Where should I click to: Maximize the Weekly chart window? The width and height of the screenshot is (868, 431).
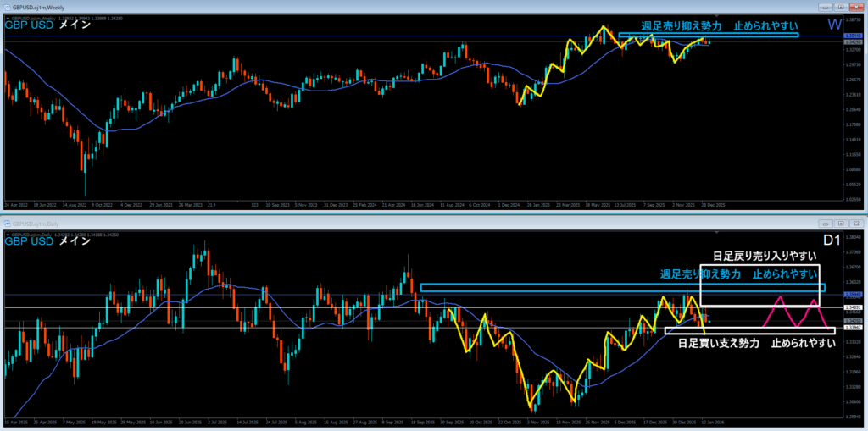[x=842, y=7]
